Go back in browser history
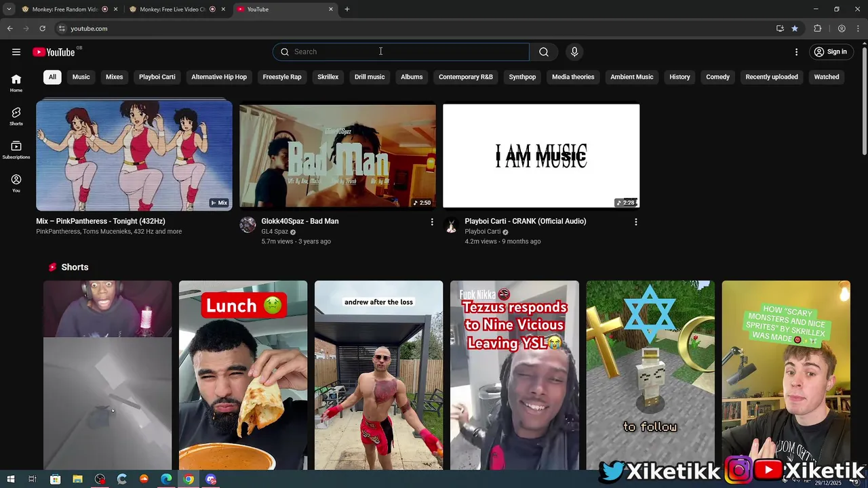Viewport: 868px width, 488px height. tap(9, 28)
